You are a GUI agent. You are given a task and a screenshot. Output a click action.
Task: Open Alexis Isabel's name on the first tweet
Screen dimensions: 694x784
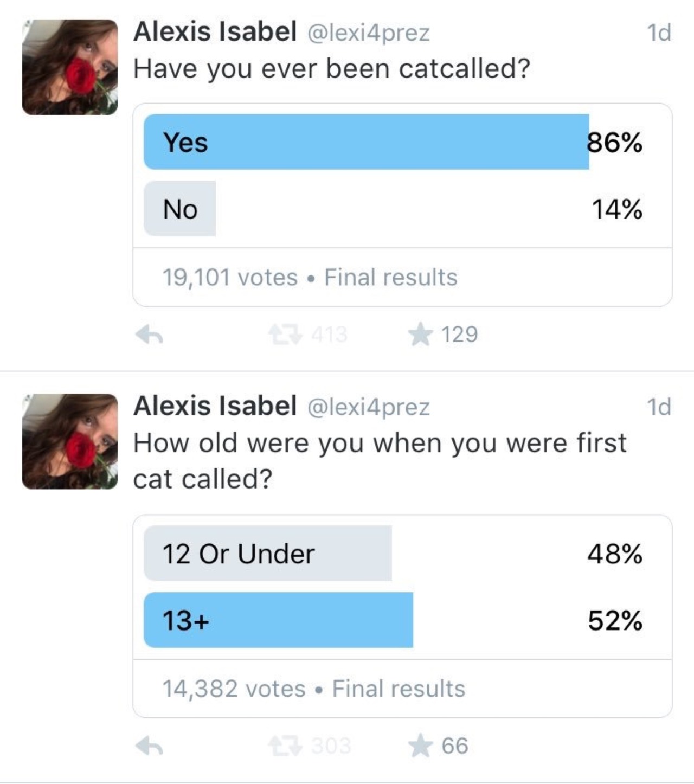coord(215,31)
